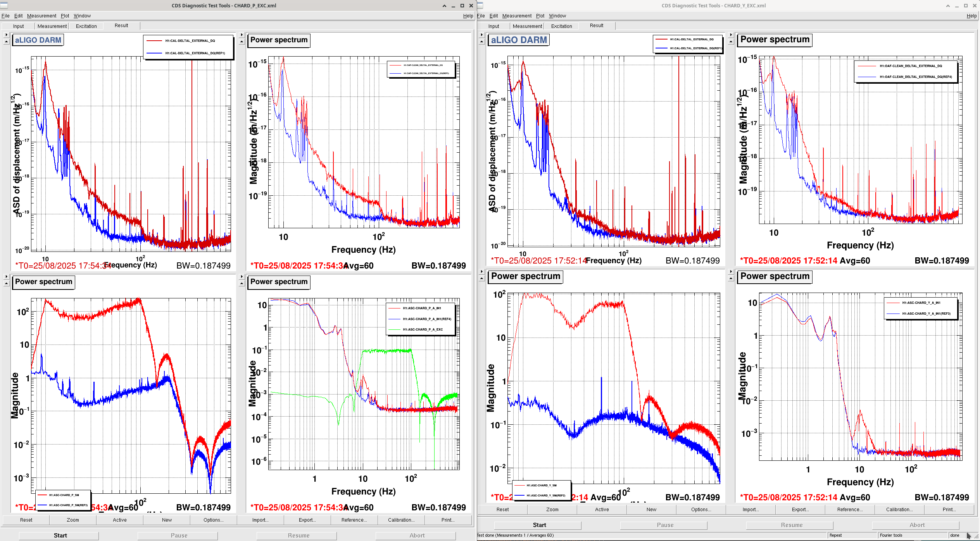Open Import... in CHARD_Y_EXC window
Viewport: 980px width, 541px height.
pos(751,509)
